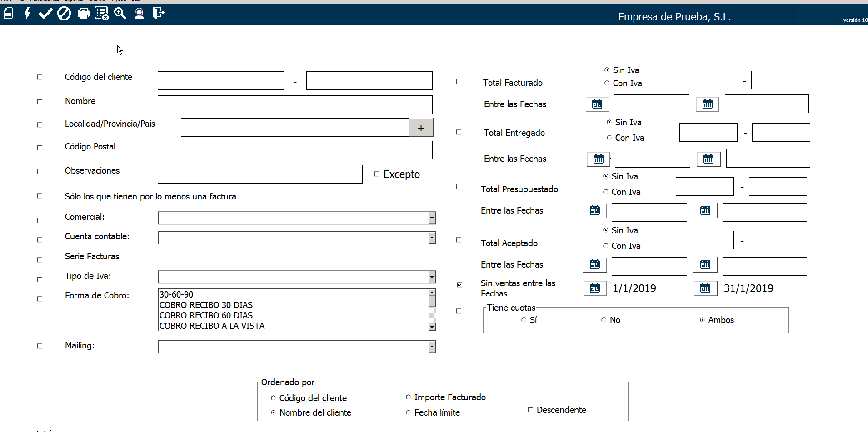Expand the Comercial dropdown
This screenshot has width=868, height=432.
432,218
